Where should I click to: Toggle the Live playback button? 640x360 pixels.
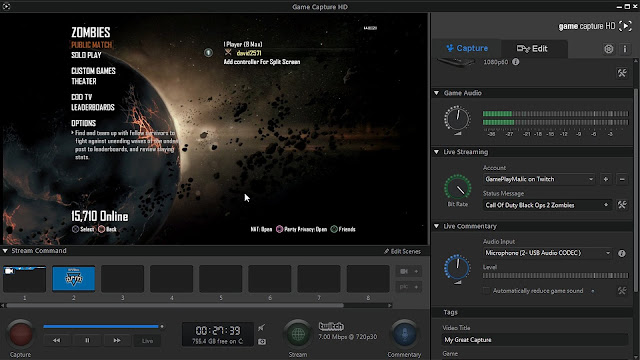click(x=147, y=341)
